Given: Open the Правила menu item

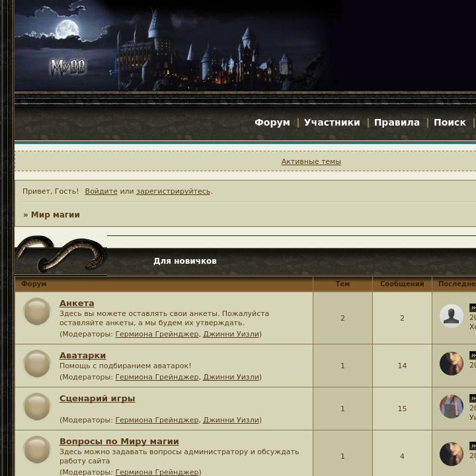Looking at the screenshot, I should (x=397, y=122).
